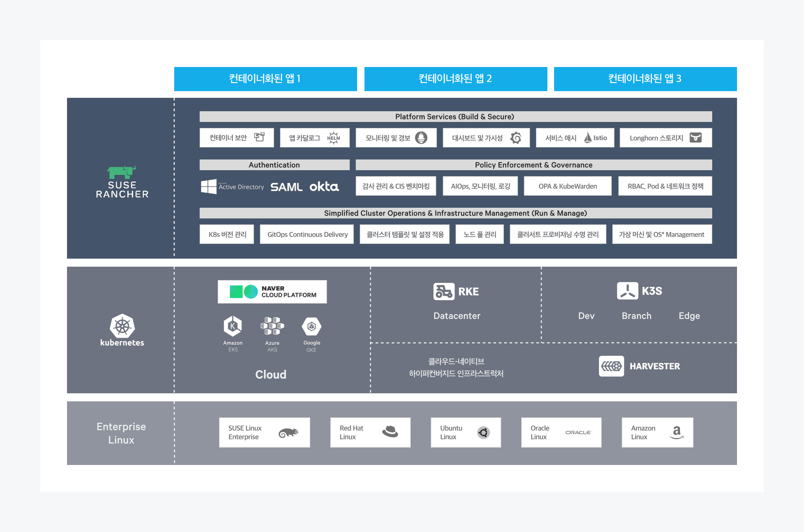804x532 pixels.
Task: Click the Harvester logo icon
Action: [x=611, y=366]
